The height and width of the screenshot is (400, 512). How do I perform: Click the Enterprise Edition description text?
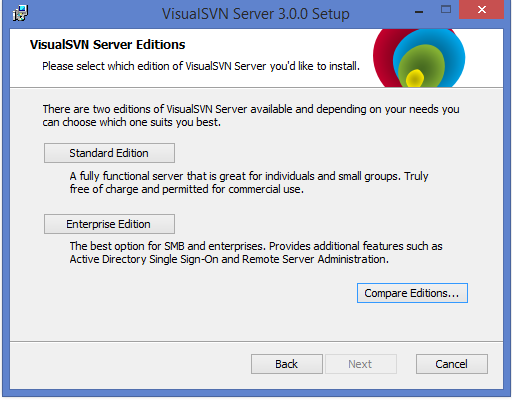point(256,253)
